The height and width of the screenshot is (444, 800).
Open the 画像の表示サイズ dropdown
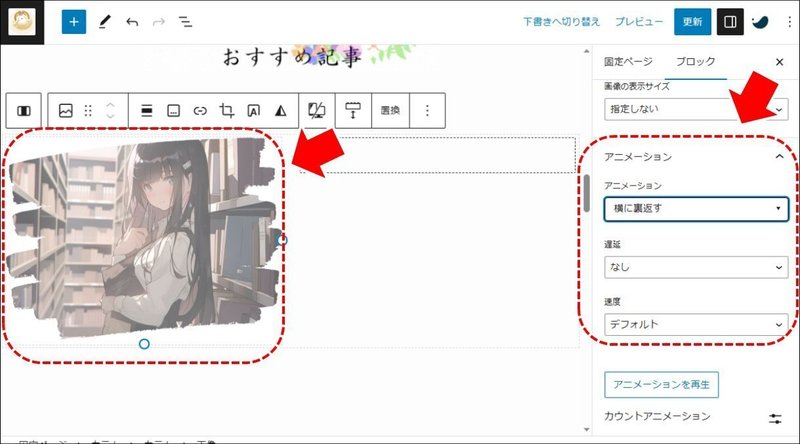tap(696, 109)
